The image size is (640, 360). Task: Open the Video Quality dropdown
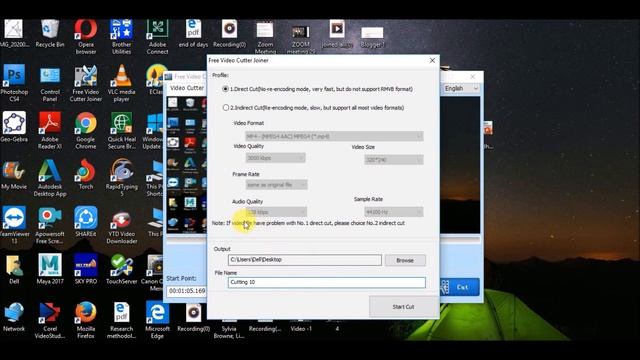pyautogui.click(x=275, y=158)
